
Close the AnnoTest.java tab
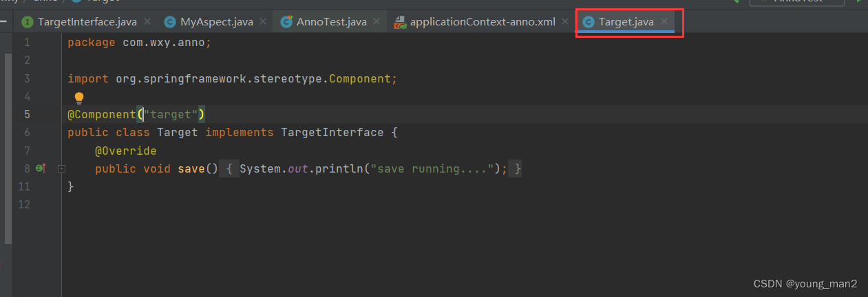tap(377, 22)
